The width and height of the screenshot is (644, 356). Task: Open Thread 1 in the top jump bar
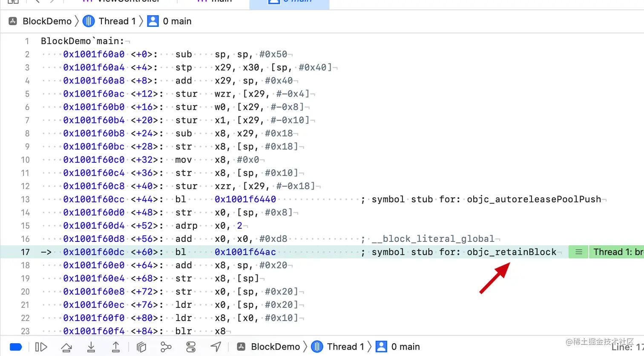click(x=109, y=21)
